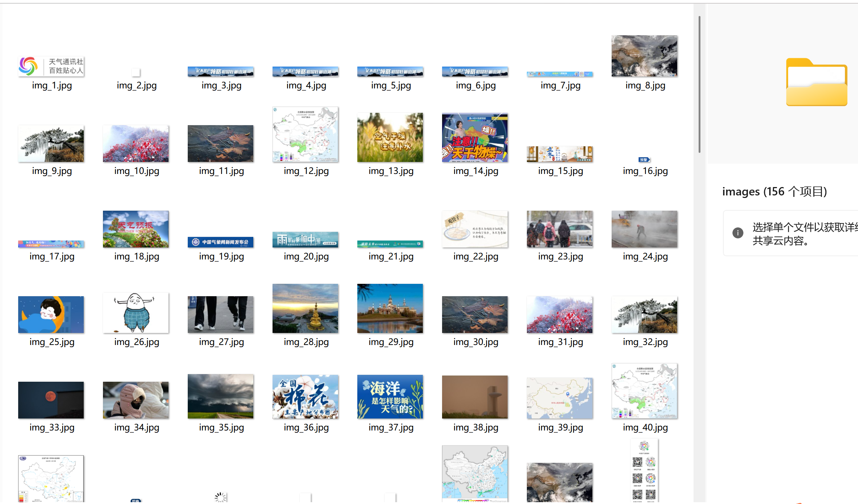Select the small blue label img_16.jpg

pyautogui.click(x=644, y=160)
